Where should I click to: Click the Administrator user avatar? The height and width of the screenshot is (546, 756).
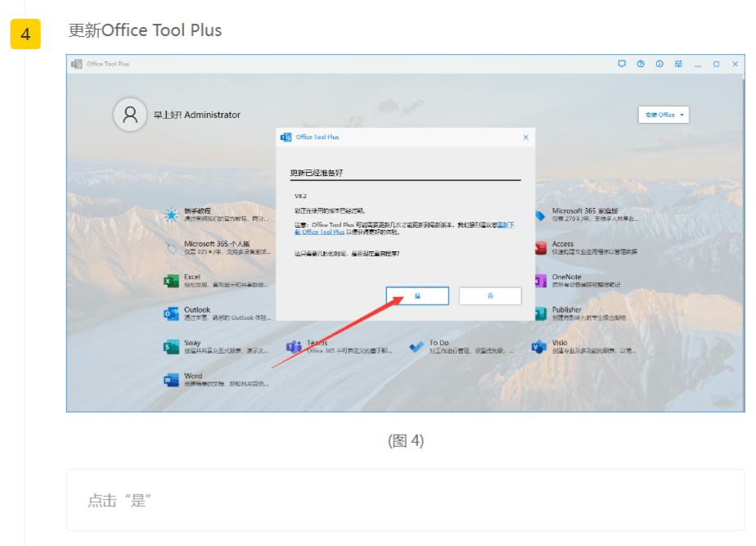point(130,115)
